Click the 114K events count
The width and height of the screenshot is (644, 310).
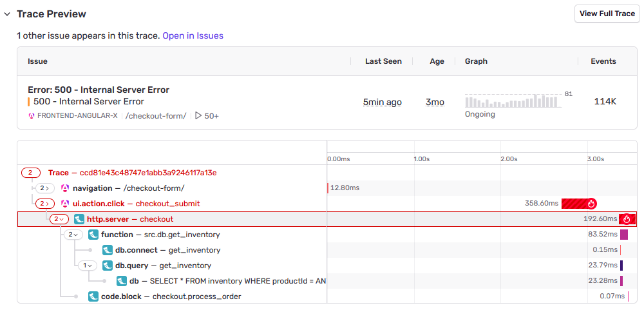605,102
